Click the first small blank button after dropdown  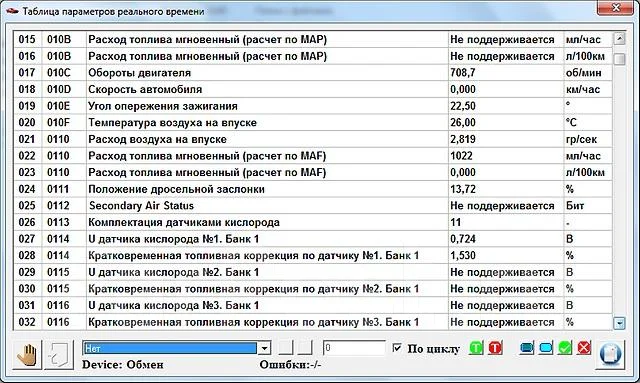click(x=286, y=348)
